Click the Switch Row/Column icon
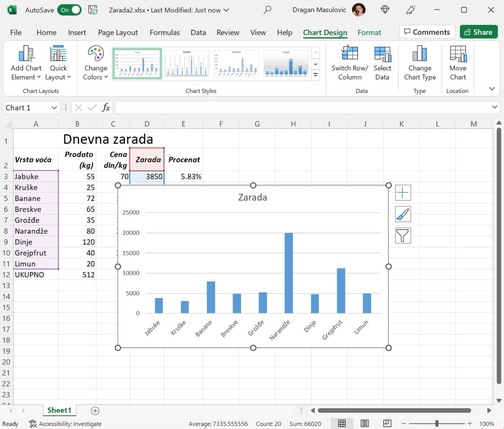The height and width of the screenshot is (429, 504). [x=350, y=53]
